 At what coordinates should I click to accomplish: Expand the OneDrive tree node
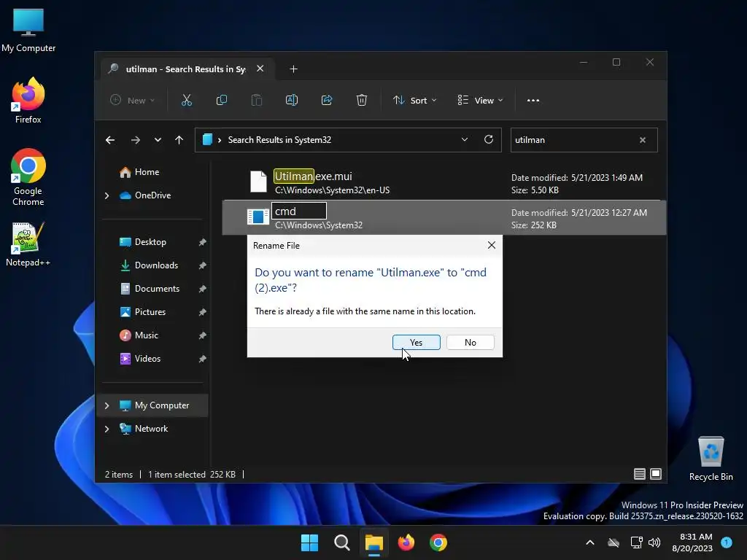tap(107, 195)
